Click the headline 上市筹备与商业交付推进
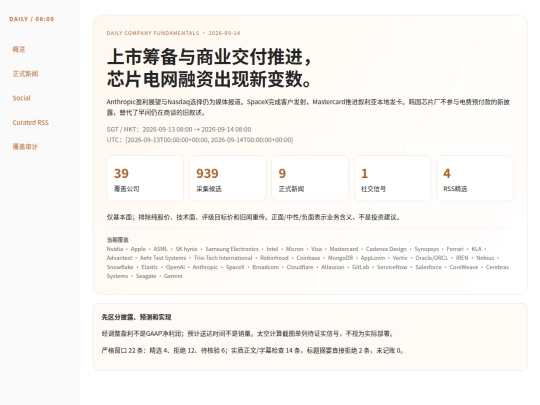Image resolution: width=540 pixels, height=405 pixels. point(209,56)
